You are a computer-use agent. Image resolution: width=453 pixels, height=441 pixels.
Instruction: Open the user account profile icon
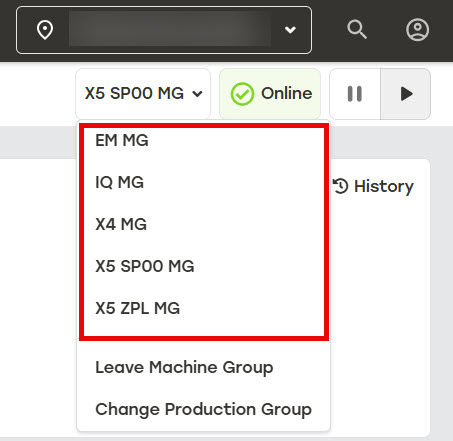click(x=417, y=30)
